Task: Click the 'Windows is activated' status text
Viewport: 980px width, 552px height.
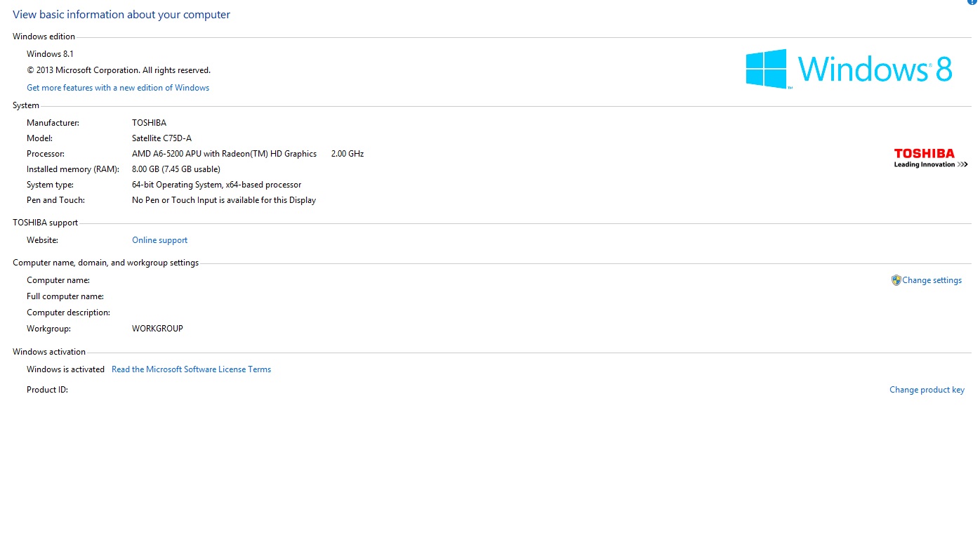Action: [x=65, y=369]
